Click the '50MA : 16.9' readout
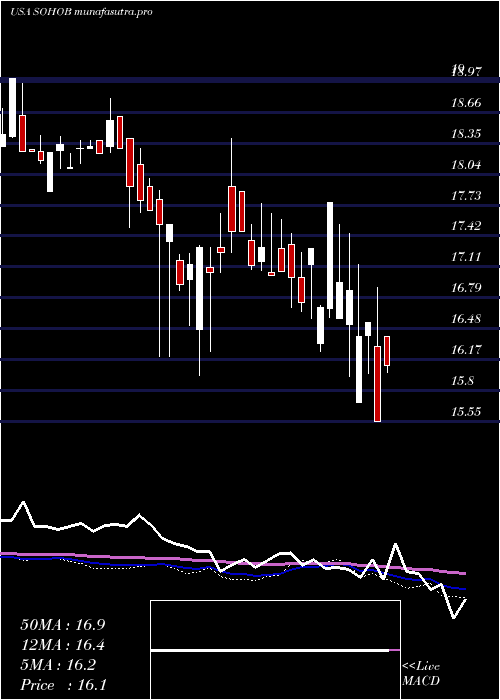500x700 pixels. point(63,625)
